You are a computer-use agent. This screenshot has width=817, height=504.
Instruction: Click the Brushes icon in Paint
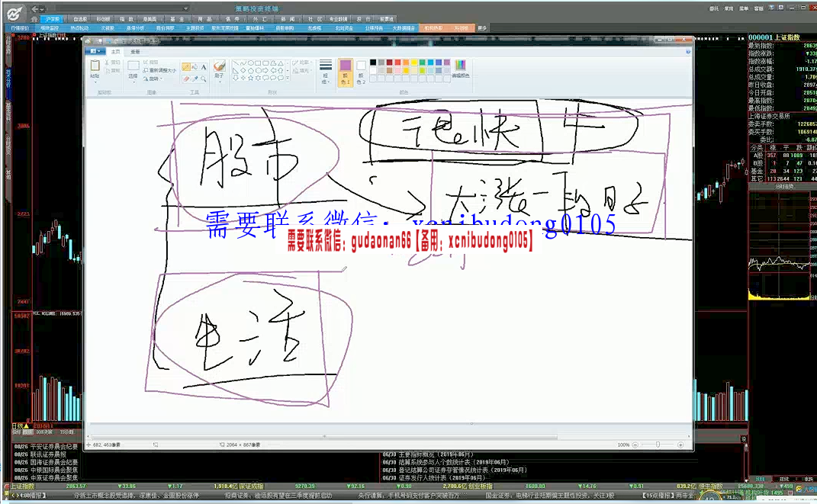click(x=220, y=66)
